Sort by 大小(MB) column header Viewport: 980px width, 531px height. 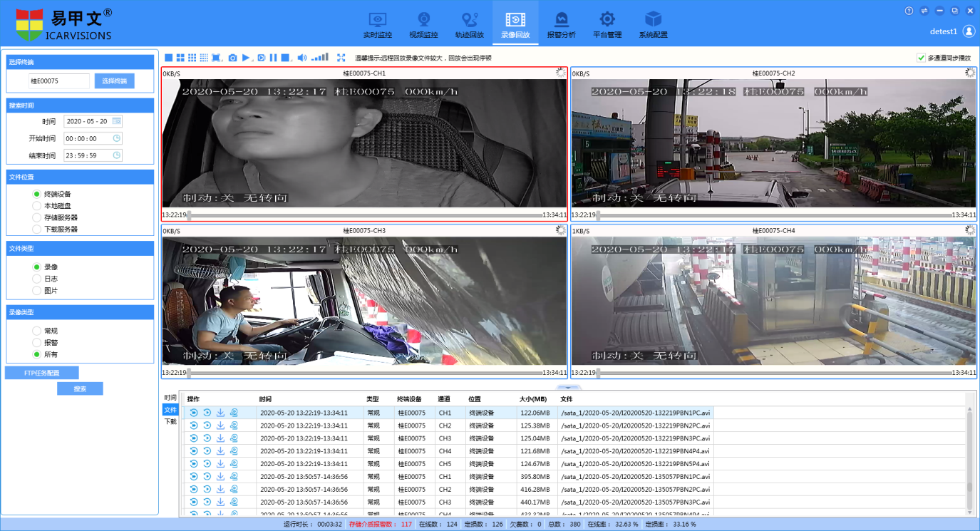point(532,399)
